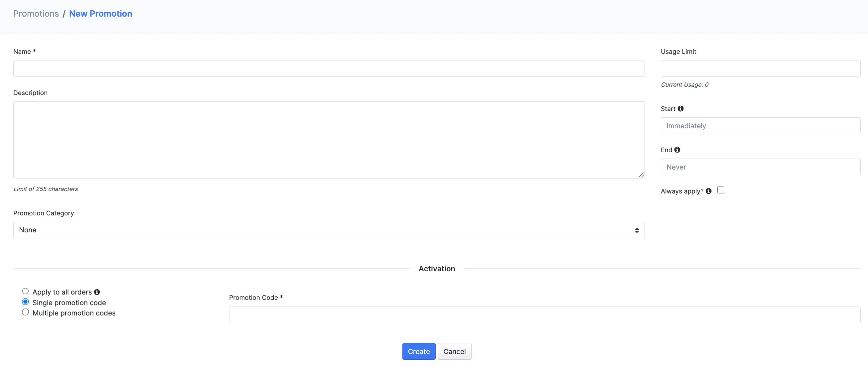Screen dimensions: 868x367
Task: Click the 'Description' label
Action: [x=30, y=93]
